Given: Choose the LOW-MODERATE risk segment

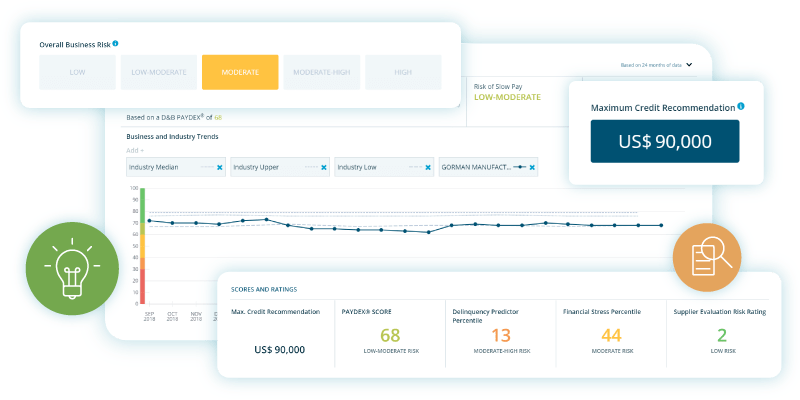Looking at the screenshot, I should (x=158, y=72).
